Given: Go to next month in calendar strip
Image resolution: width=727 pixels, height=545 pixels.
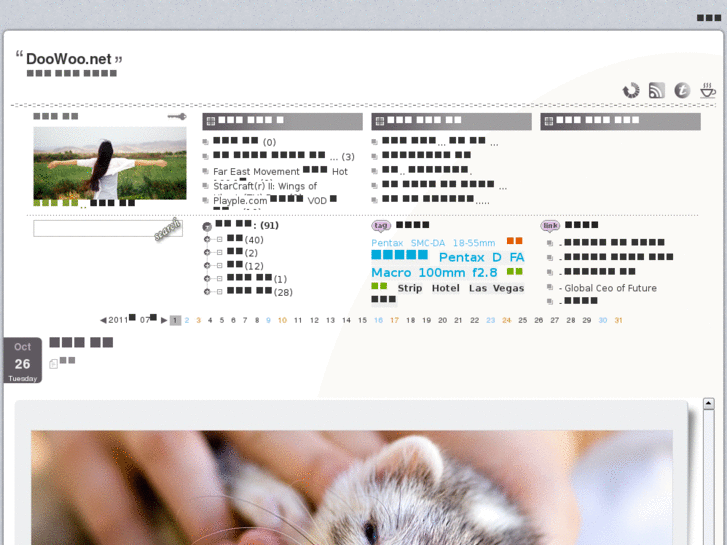Looking at the screenshot, I should [x=164, y=320].
